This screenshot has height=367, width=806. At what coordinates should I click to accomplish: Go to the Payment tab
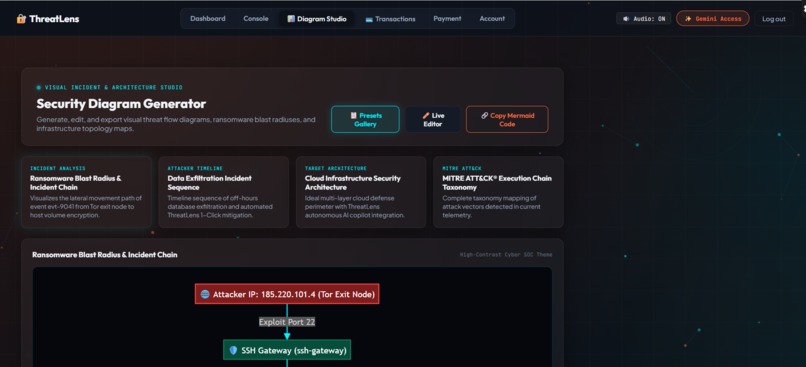tap(447, 19)
